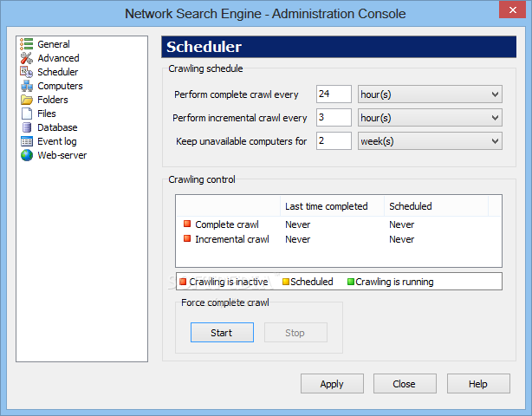Select Scheduler in the navigation list
This screenshot has width=532, height=416.
(x=58, y=72)
